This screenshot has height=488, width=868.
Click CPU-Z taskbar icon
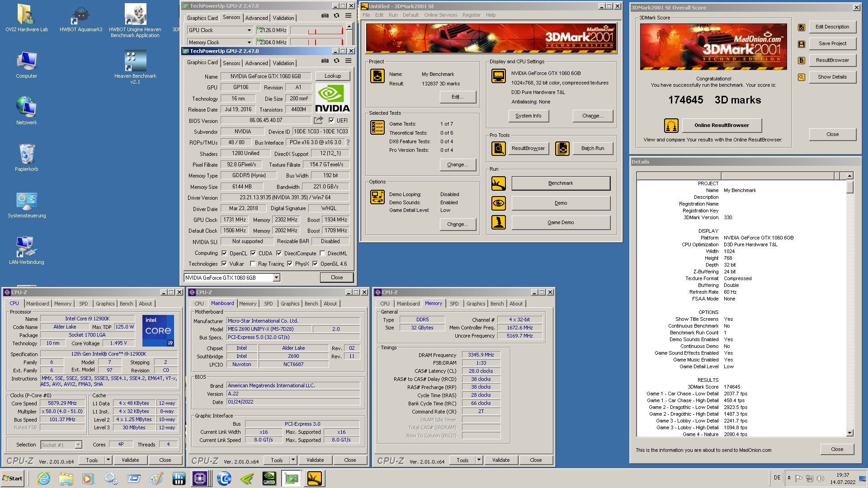(x=199, y=479)
